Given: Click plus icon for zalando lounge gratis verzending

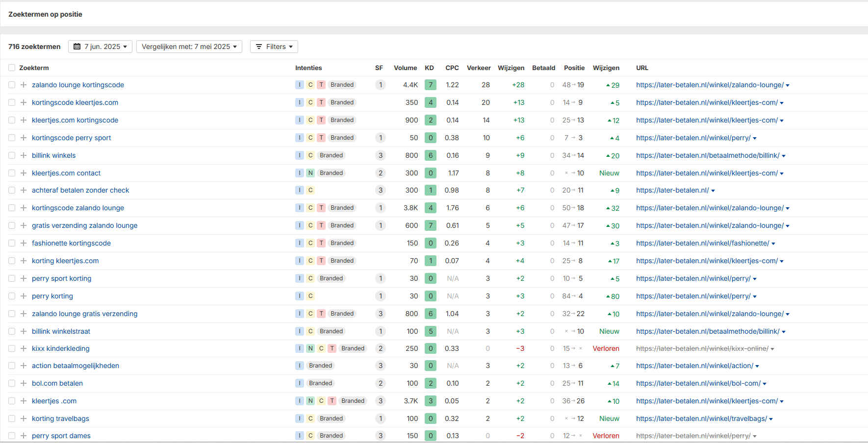Looking at the screenshot, I should [24, 314].
